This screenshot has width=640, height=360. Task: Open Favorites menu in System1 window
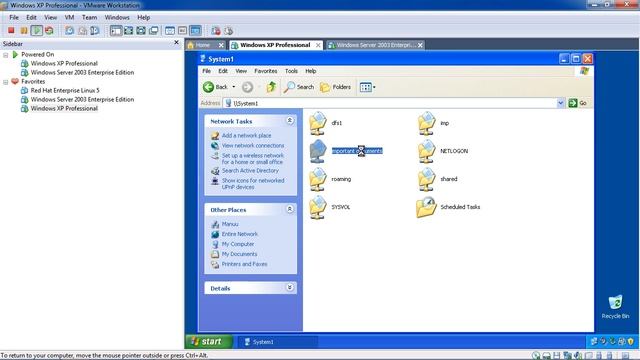click(266, 71)
